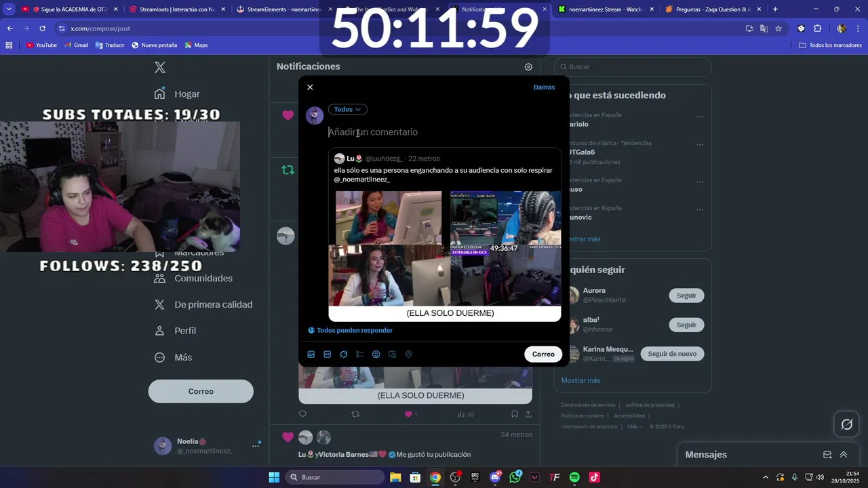Expand the Todos audience dropdown
868x488 pixels.
[x=347, y=109]
